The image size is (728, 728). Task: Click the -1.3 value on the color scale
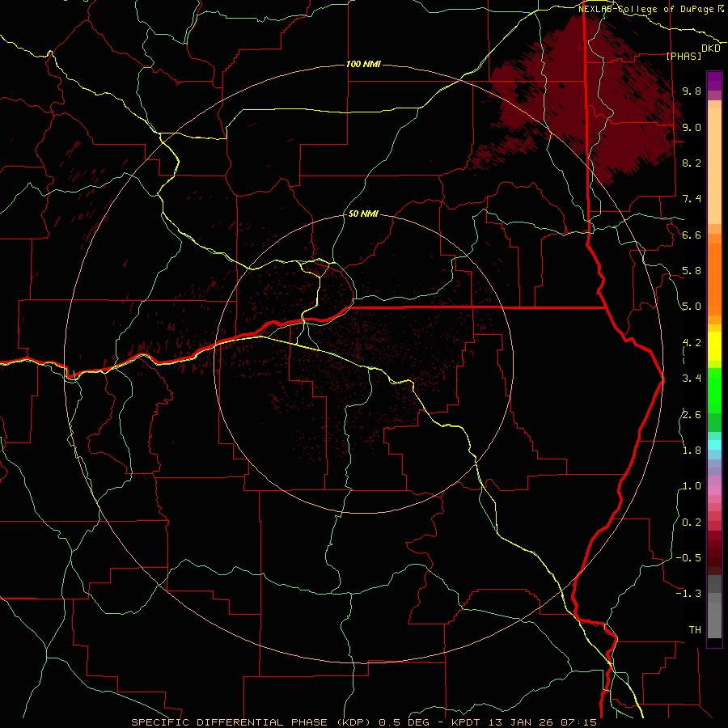[688, 594]
